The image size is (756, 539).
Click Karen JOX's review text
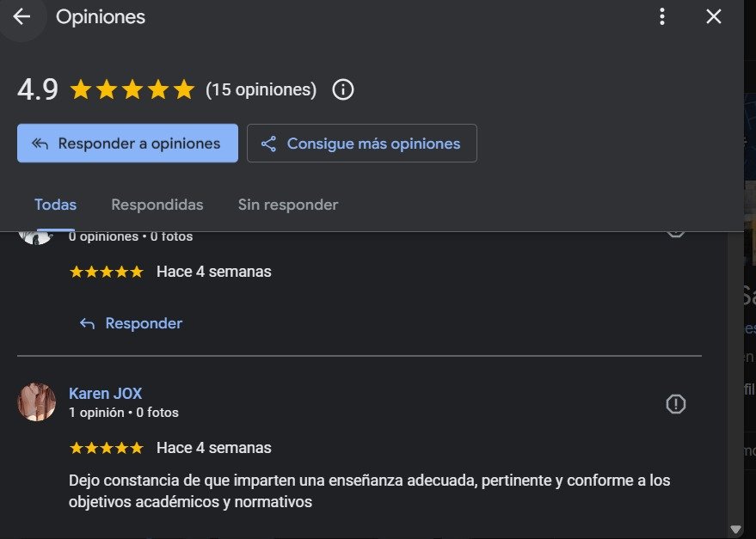pyautogui.click(x=369, y=491)
